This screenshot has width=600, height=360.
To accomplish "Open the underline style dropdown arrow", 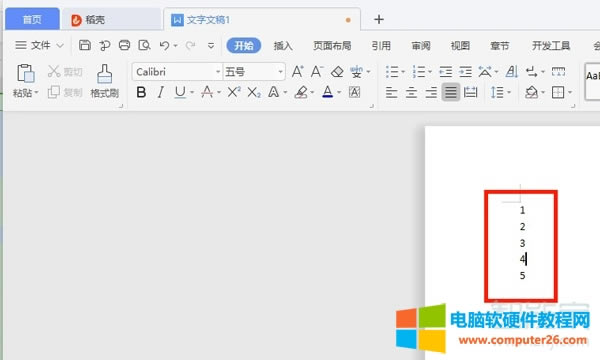I will pos(192,93).
